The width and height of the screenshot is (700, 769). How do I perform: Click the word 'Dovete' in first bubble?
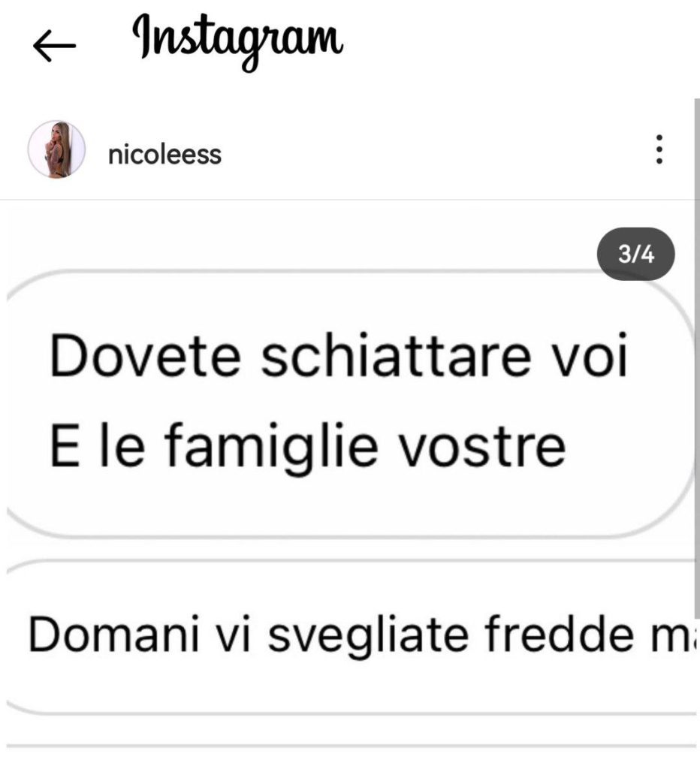145,355
